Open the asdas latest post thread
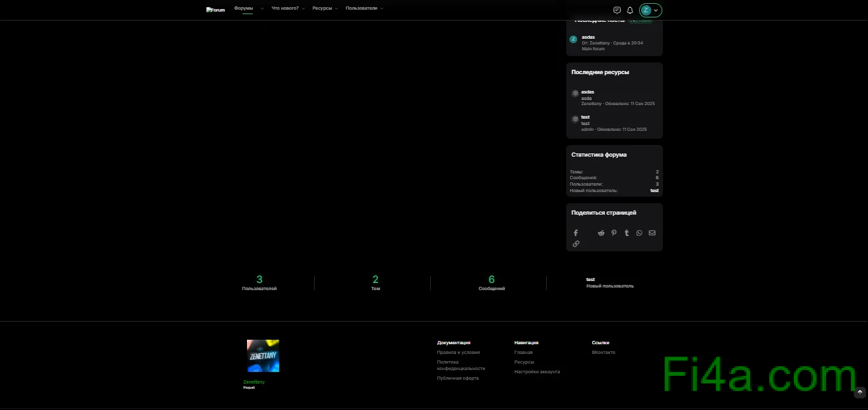 click(x=587, y=37)
